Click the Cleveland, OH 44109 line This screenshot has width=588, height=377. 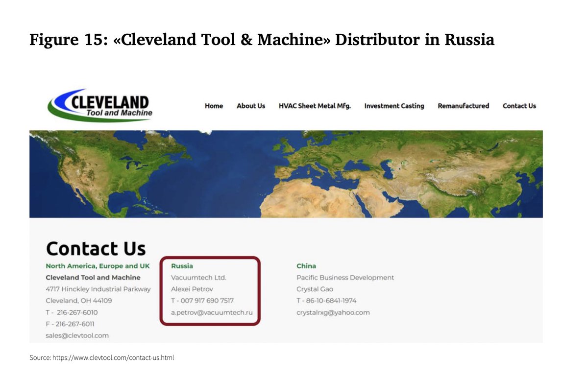pos(79,301)
